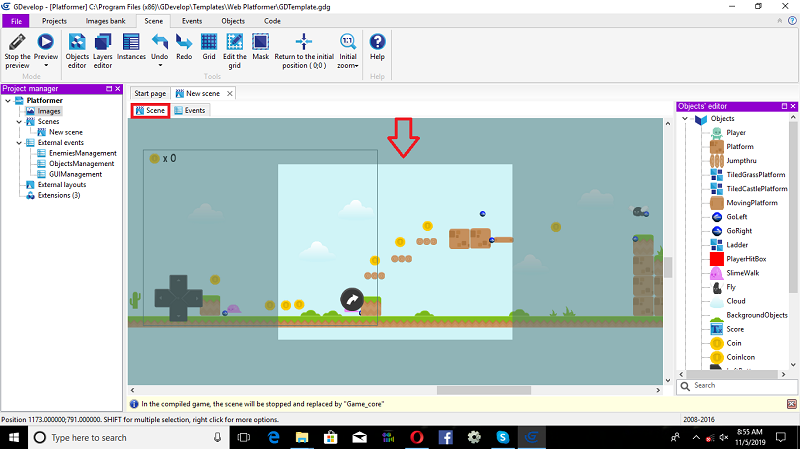
Task: Switch to the Images bank ribbon tab
Action: (105, 20)
